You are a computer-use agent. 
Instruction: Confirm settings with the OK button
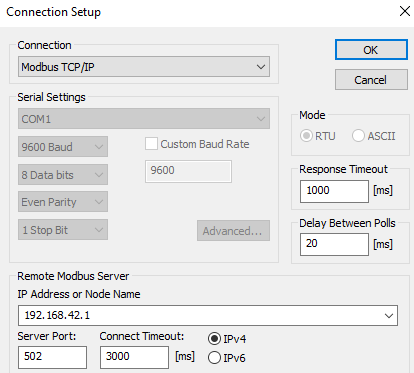pyautogui.click(x=371, y=50)
